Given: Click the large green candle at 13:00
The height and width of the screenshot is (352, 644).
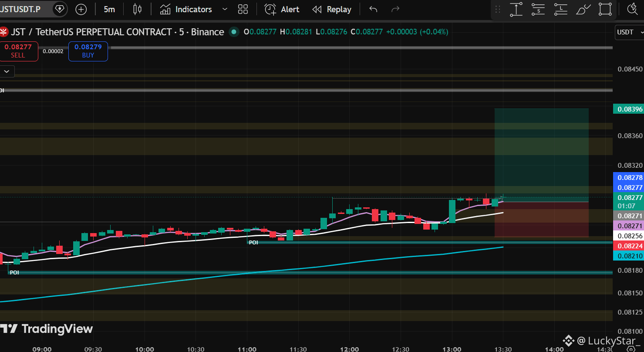Looking at the screenshot, I should (452, 211).
